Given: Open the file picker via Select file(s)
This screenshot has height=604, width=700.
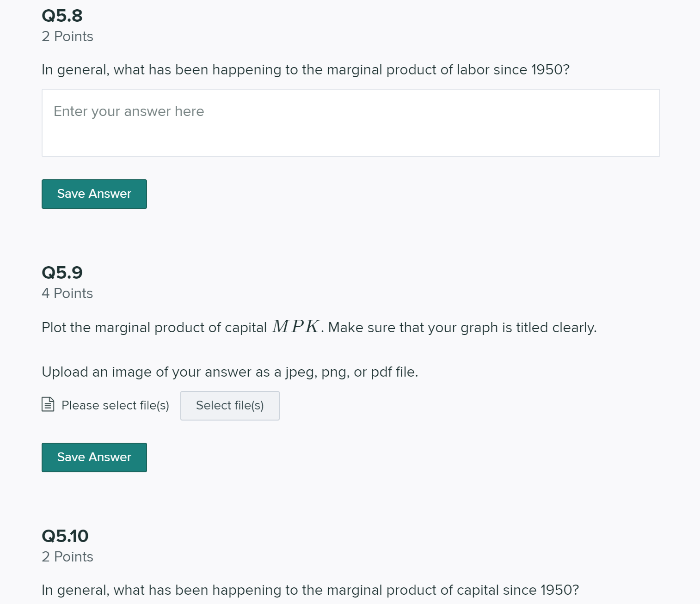Looking at the screenshot, I should tap(230, 405).
